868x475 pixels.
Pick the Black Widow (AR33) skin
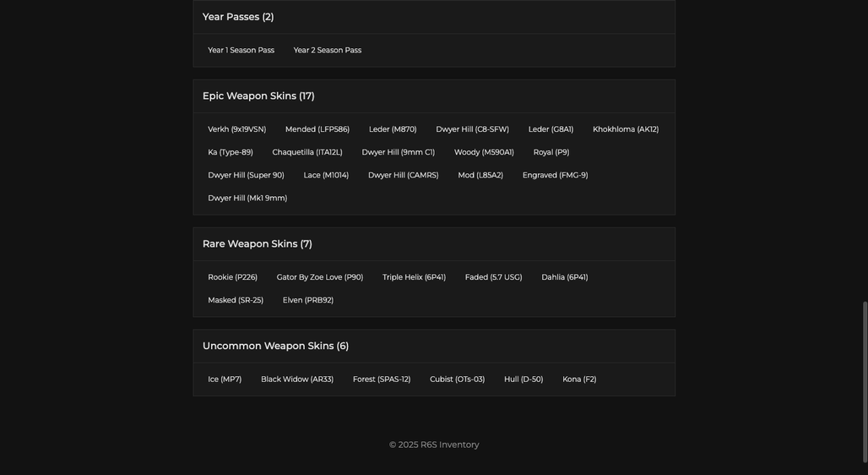pyautogui.click(x=297, y=379)
